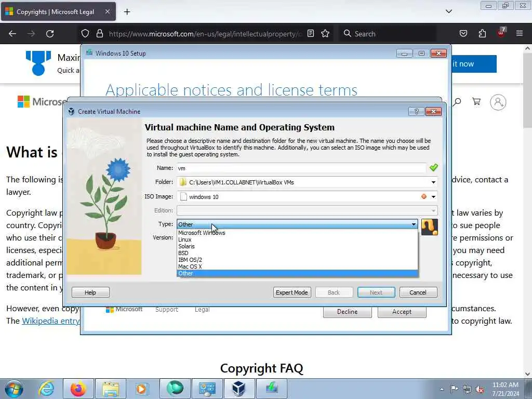
Task: Click the green checkmark beside Name field
Action: [434, 167]
